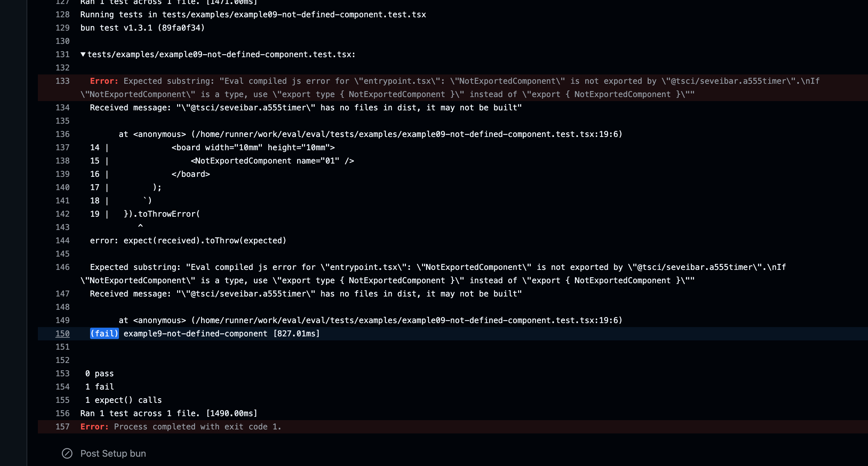868x466 pixels.
Task: Open line number 150 permalink
Action: [x=62, y=333]
